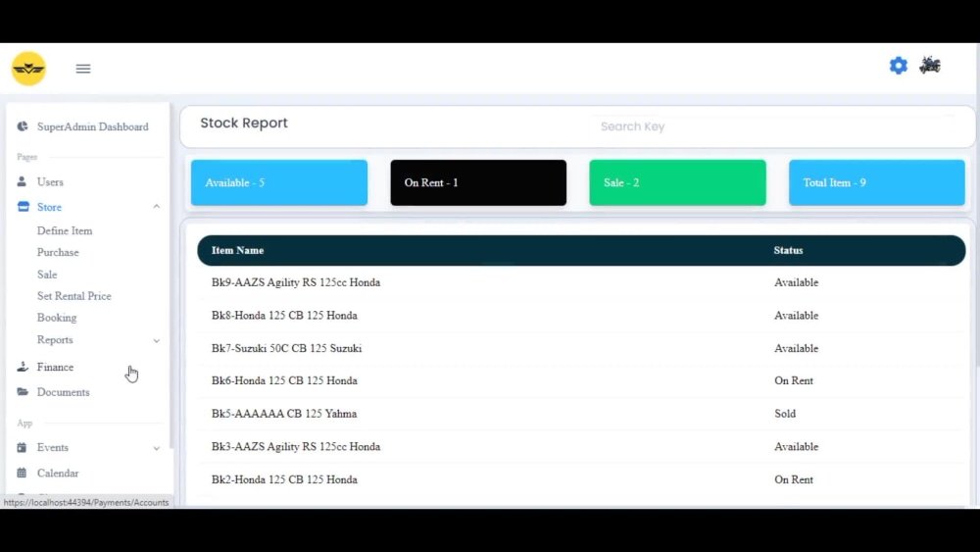980x552 pixels.
Task: Open the motorcycle profile avatar
Action: pos(930,65)
